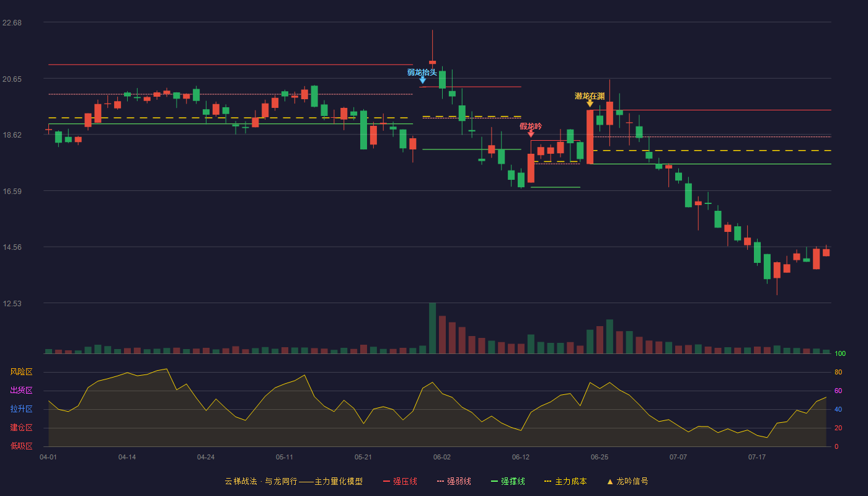Viewport: 868px width, 496px height.
Task: Click the 06-25 date axis label
Action: pyautogui.click(x=600, y=457)
